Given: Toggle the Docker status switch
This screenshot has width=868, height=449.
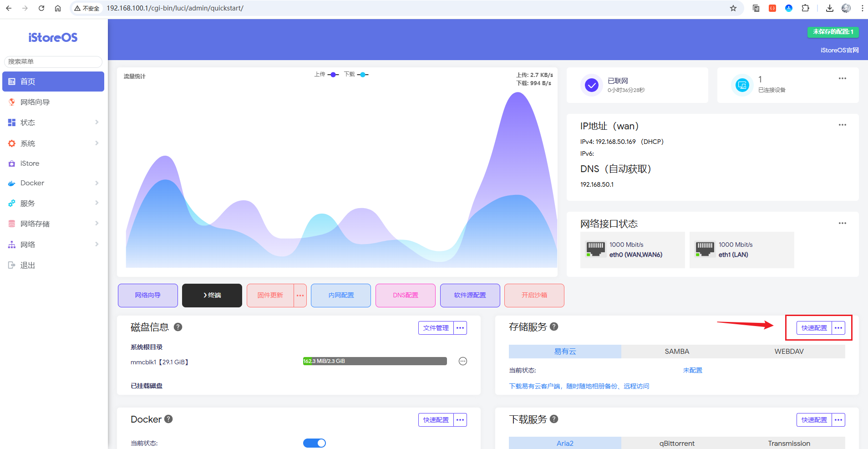Looking at the screenshot, I should coord(315,443).
